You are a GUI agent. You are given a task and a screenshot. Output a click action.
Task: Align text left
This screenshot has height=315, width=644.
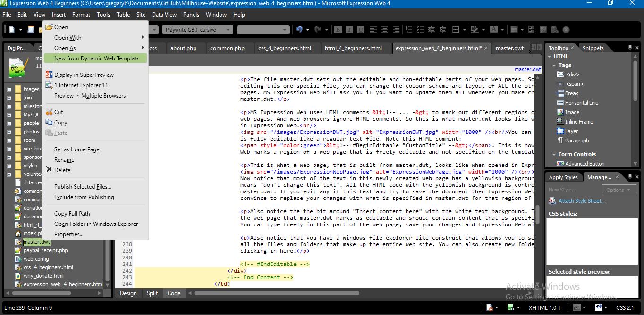373,30
